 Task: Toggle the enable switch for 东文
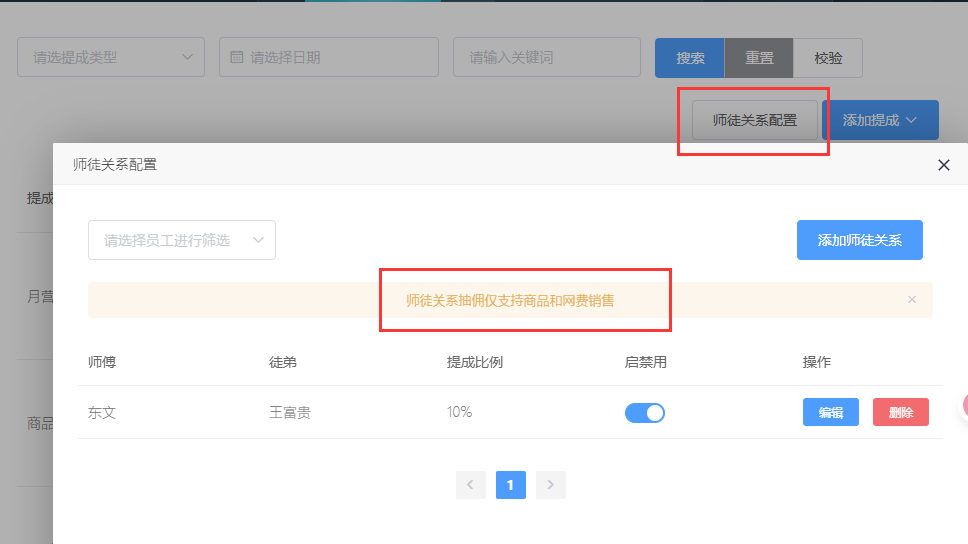(x=645, y=412)
